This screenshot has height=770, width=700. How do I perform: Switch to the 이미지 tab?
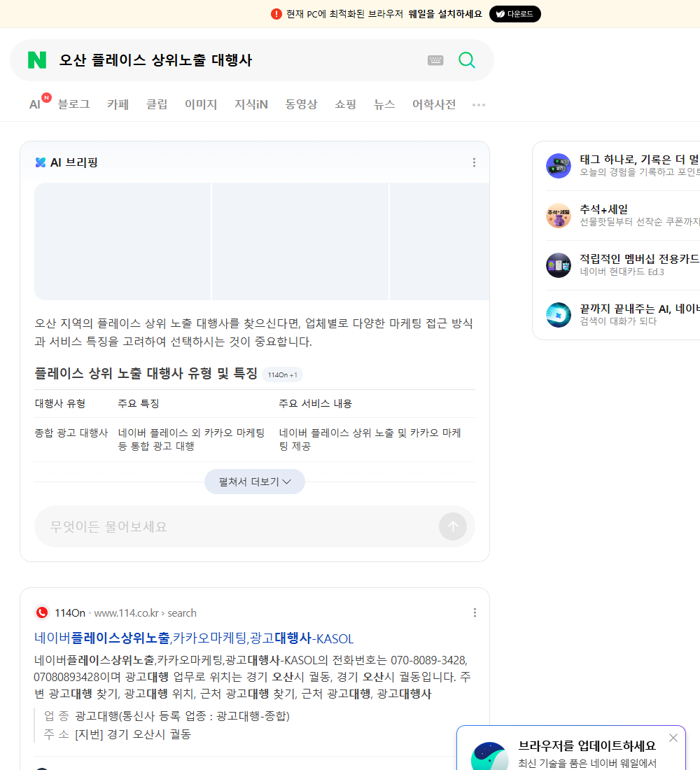pos(201,104)
